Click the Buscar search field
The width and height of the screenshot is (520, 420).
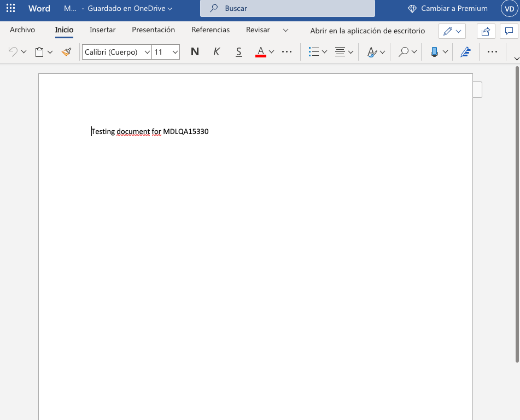click(288, 8)
